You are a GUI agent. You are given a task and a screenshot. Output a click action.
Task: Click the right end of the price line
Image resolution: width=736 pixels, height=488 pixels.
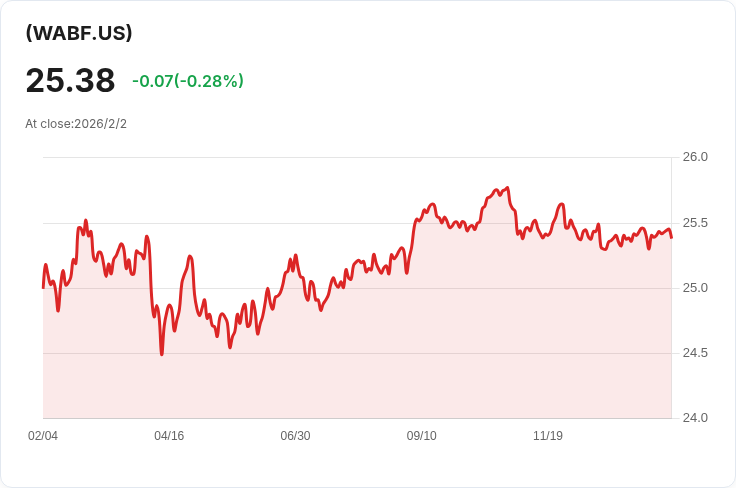671,237
